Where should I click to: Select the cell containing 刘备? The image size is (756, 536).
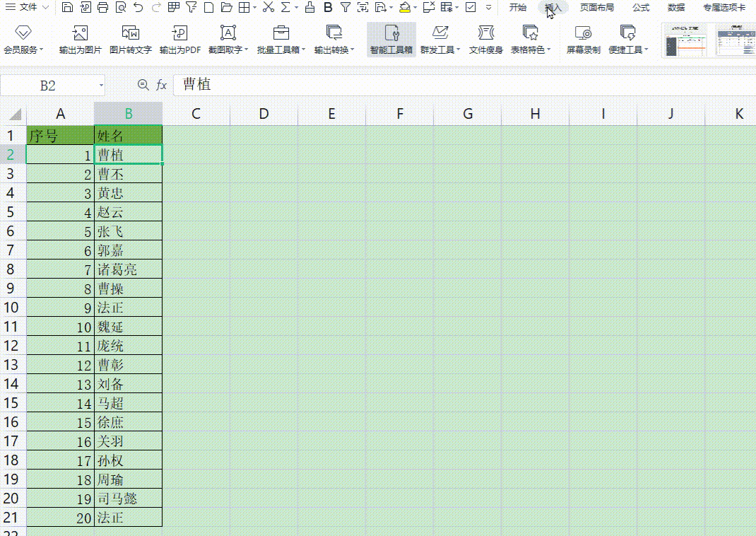click(x=129, y=384)
